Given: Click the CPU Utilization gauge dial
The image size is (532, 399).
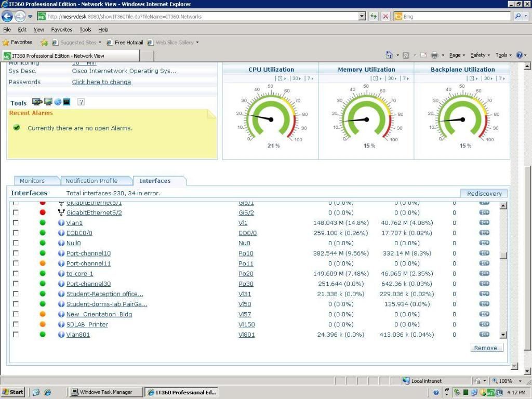Looking at the screenshot, I should (271, 116).
